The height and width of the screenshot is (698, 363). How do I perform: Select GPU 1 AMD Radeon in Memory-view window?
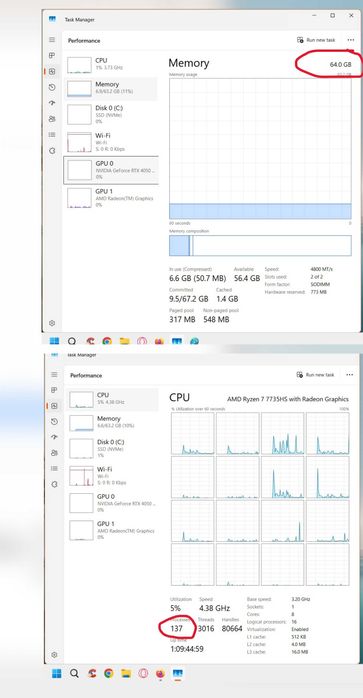pyautogui.click(x=110, y=198)
